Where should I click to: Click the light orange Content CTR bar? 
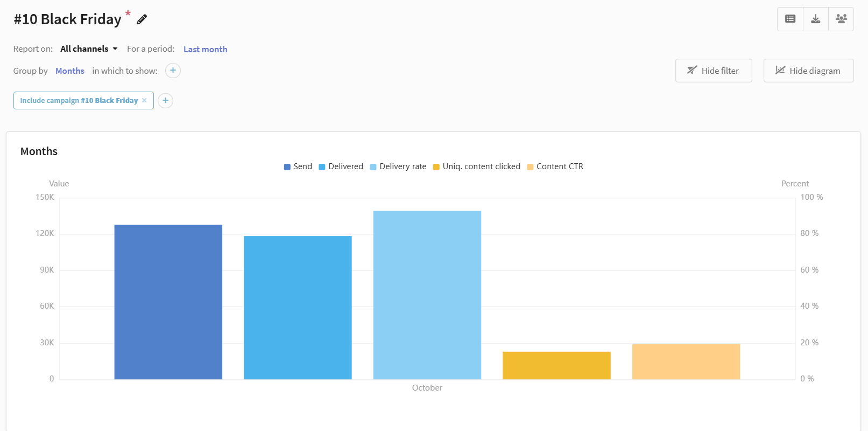[x=686, y=362]
